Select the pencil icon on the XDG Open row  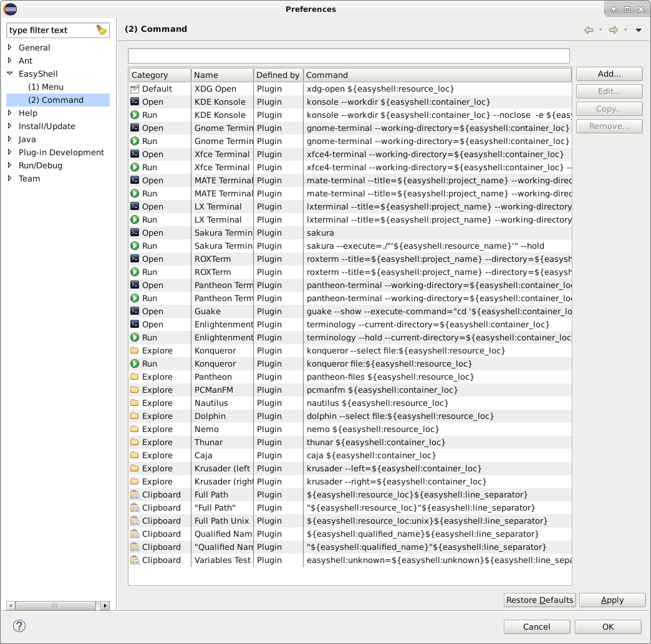[136, 89]
